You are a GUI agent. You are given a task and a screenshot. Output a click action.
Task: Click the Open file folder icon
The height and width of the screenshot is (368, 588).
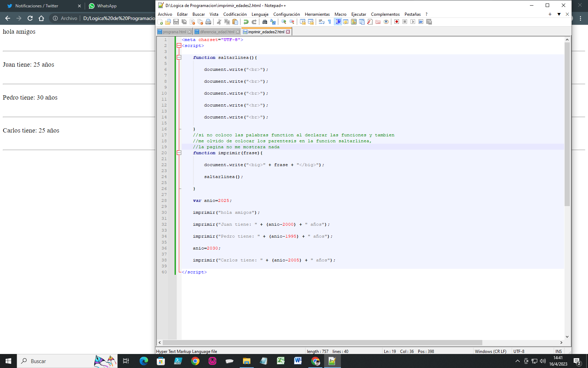[168, 22]
